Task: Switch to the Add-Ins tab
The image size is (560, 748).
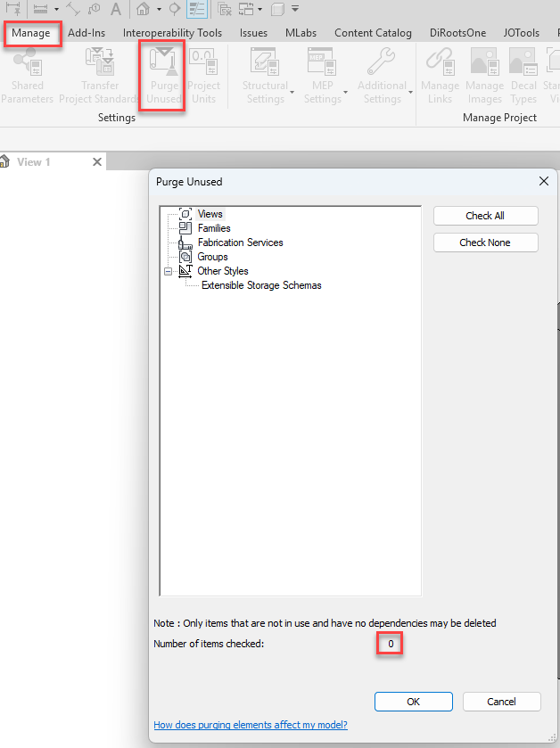Action: 86,33
